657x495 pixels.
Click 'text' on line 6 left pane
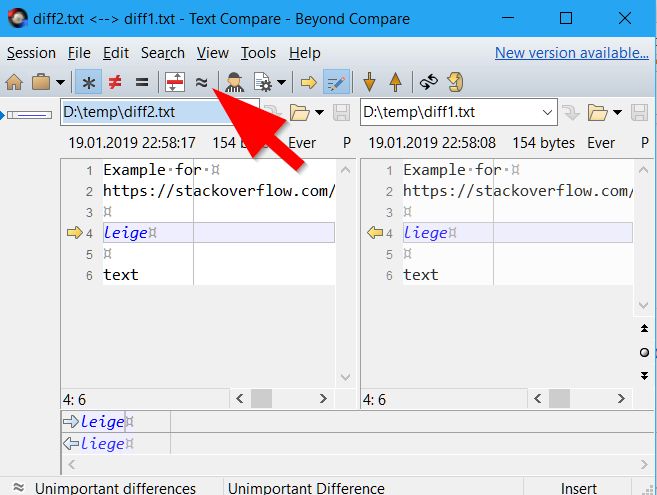[x=121, y=275]
